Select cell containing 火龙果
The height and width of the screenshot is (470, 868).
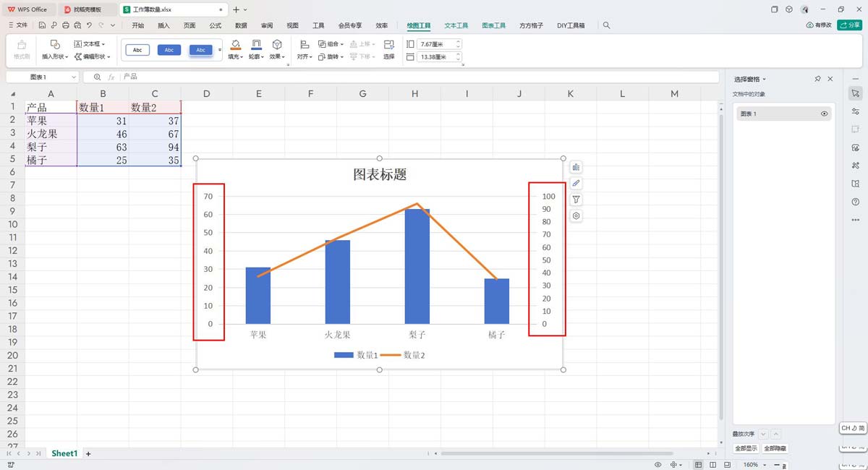51,134
